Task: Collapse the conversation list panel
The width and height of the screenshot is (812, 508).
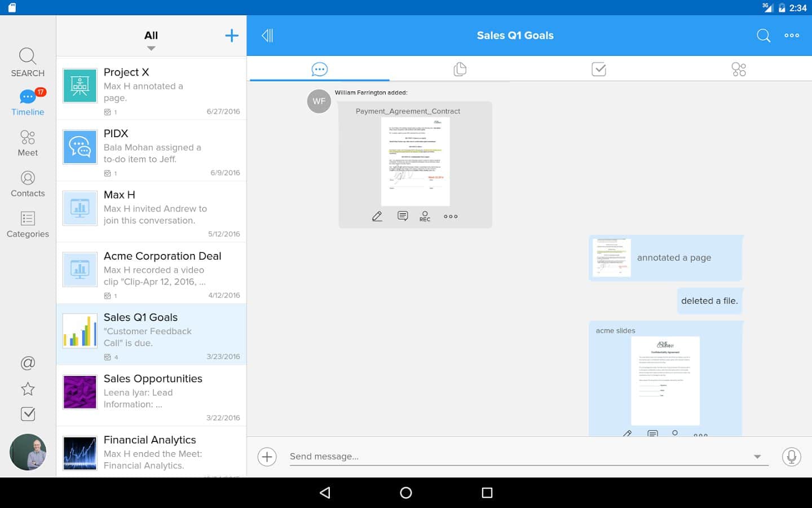Action: 267,36
